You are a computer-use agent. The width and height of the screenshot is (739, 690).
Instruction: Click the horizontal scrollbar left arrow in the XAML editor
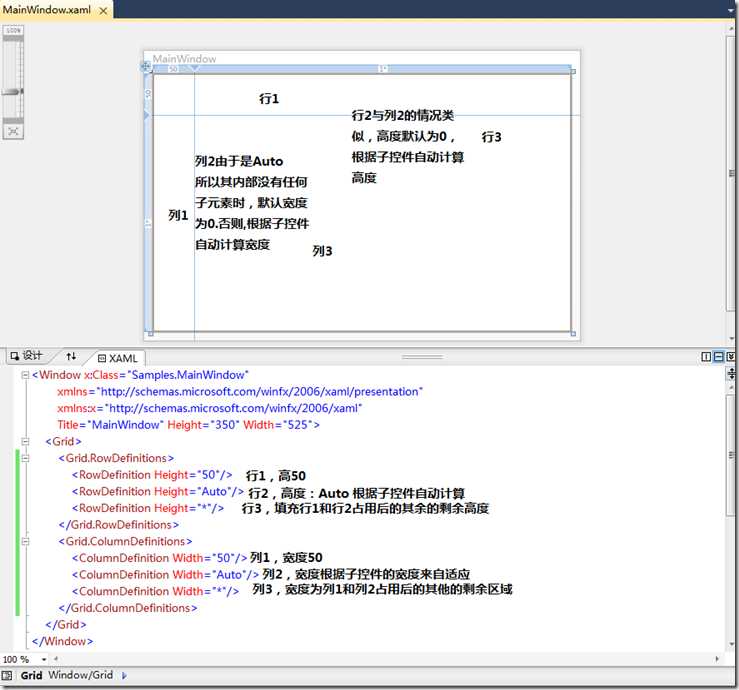(56, 659)
